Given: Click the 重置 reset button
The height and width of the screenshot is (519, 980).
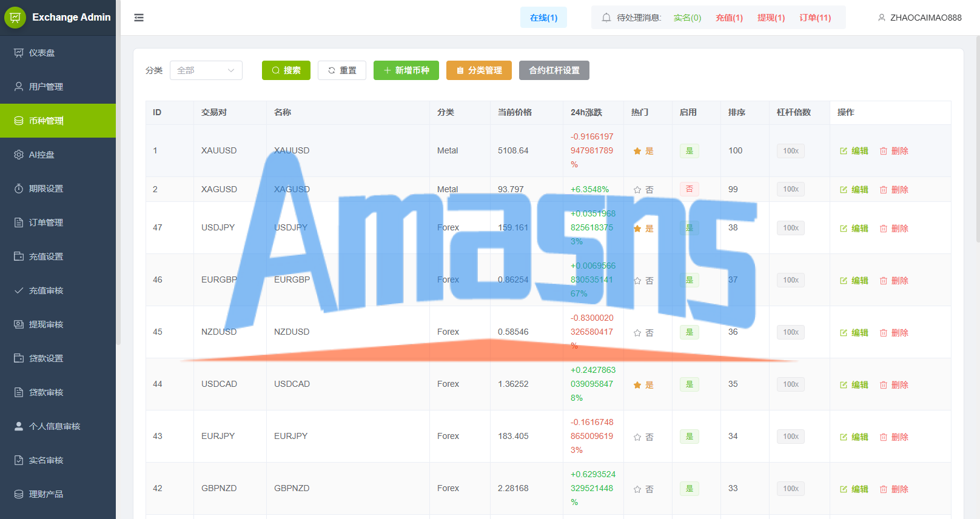Looking at the screenshot, I should (x=342, y=70).
